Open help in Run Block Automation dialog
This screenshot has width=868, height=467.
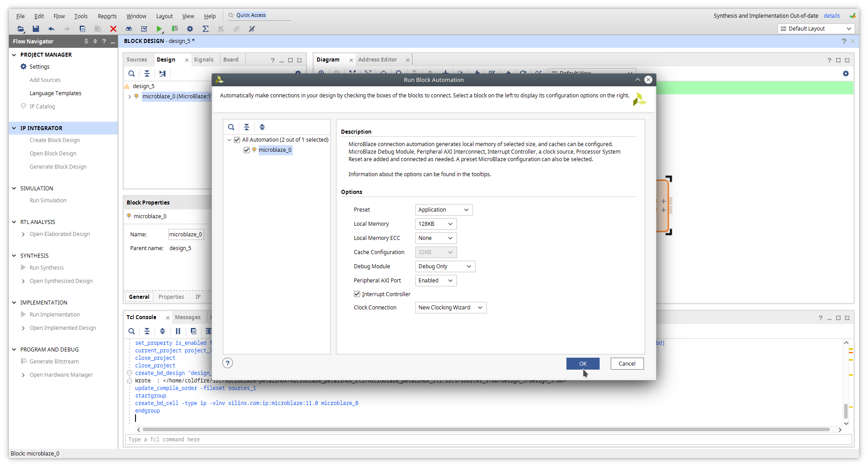tap(228, 363)
